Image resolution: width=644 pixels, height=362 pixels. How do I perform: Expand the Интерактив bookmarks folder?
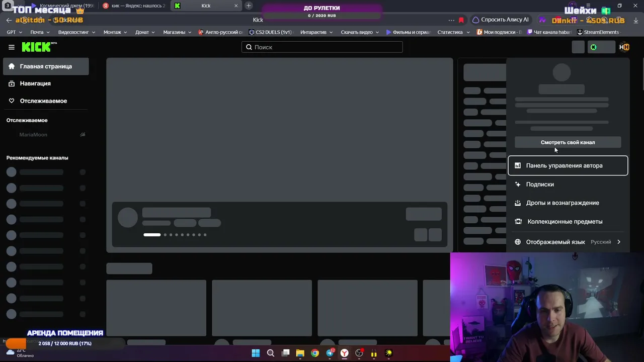pyautogui.click(x=317, y=32)
